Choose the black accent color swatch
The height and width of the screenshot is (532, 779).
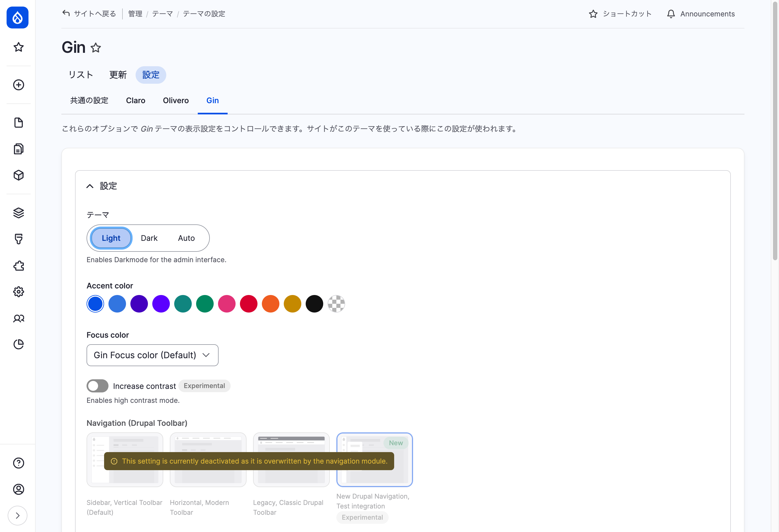314,304
